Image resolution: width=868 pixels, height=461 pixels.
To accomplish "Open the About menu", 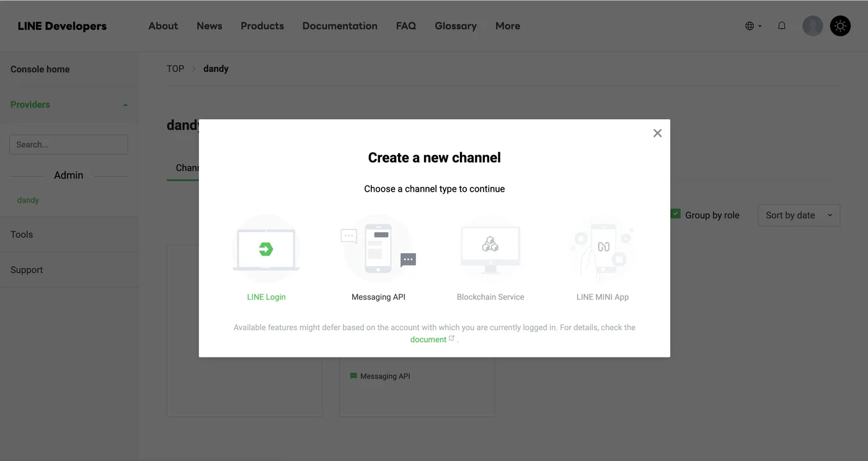I will (163, 26).
